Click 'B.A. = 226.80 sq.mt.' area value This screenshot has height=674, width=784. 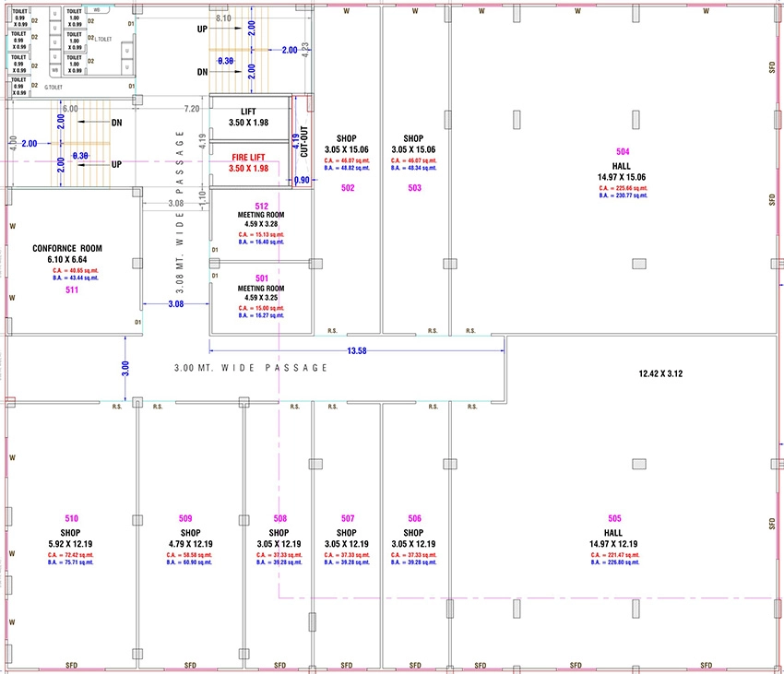click(615, 562)
